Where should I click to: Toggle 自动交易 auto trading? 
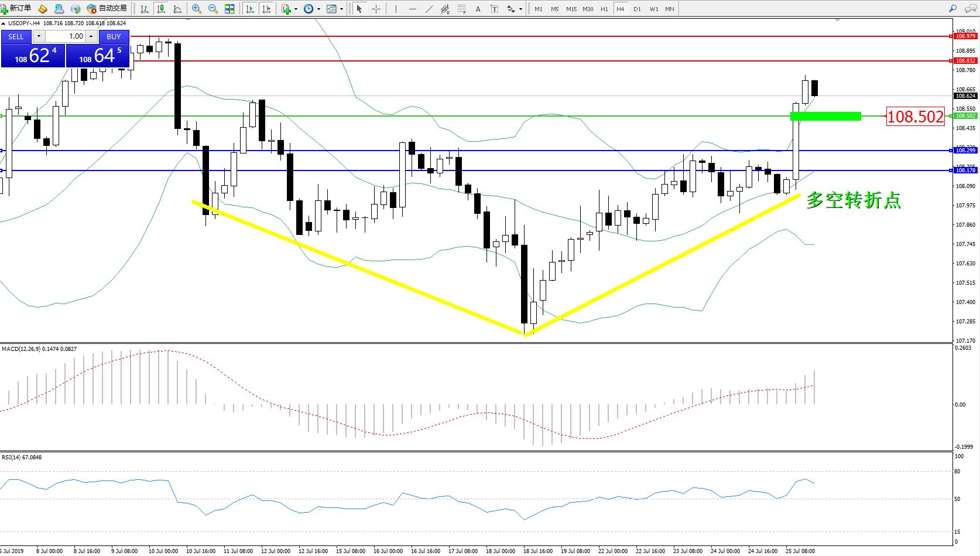click(107, 9)
